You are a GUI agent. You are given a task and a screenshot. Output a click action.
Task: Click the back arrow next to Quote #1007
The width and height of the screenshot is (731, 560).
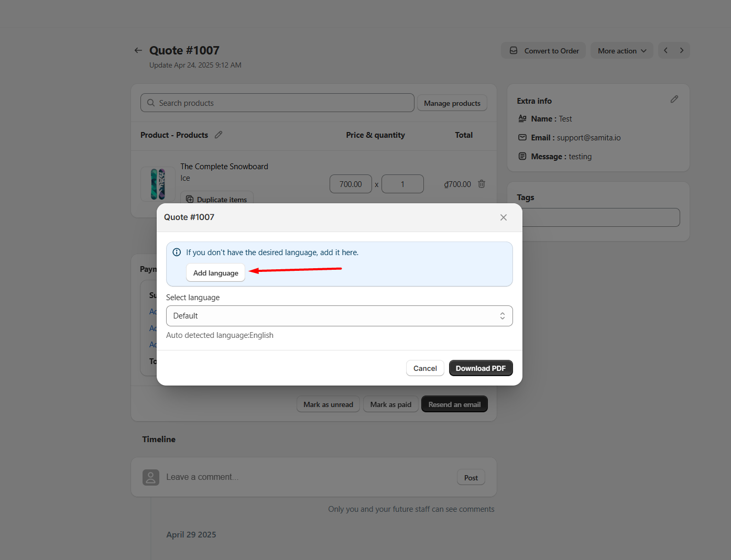tap(138, 50)
